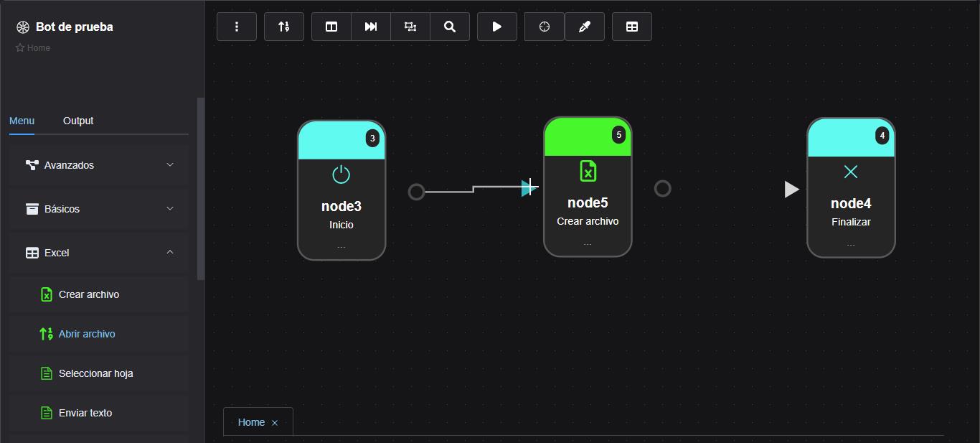Click the Abrir archivo arrows icon
The width and height of the screenshot is (980, 443).
(47, 334)
